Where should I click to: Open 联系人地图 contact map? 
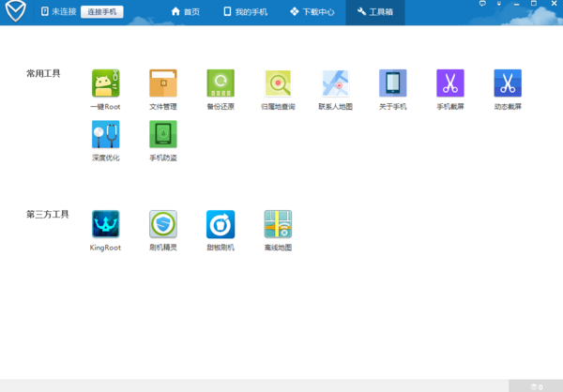(x=335, y=83)
